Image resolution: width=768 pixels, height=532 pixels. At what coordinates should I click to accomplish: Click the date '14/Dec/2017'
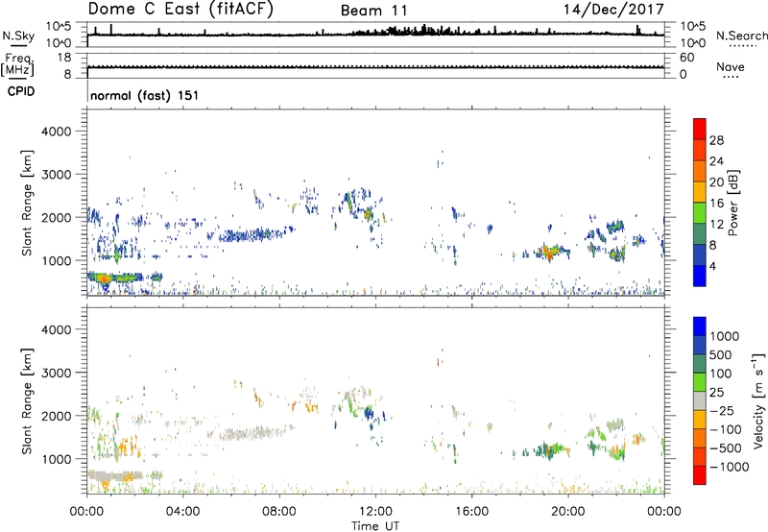[x=613, y=9]
